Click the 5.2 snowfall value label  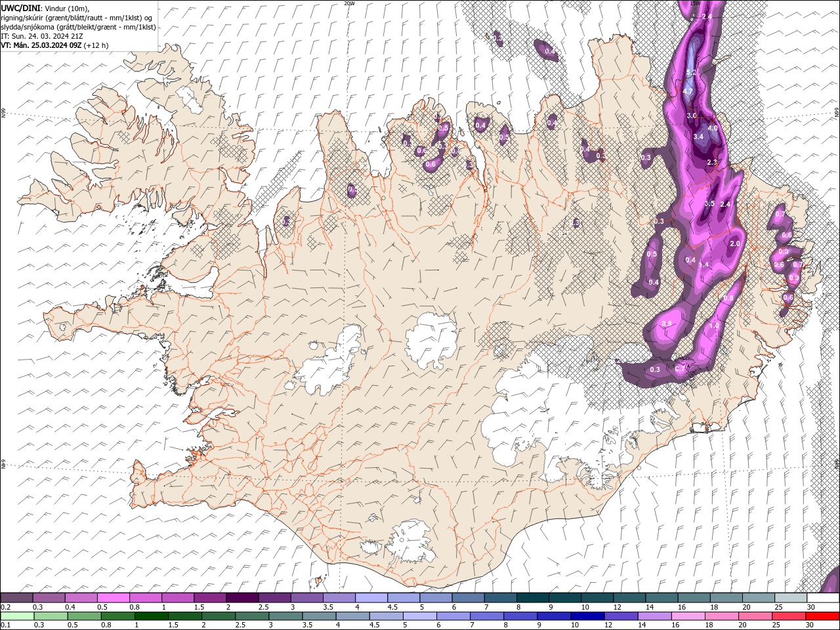690,73
